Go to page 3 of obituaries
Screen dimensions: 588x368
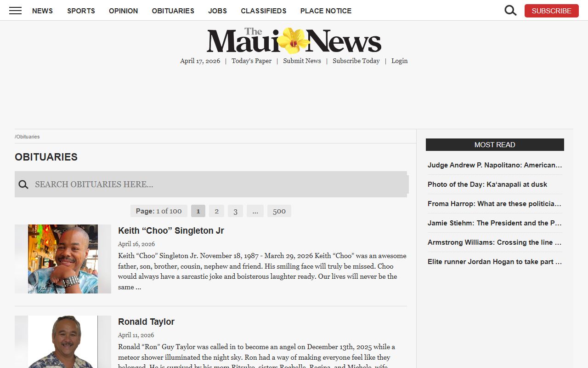tap(235, 211)
